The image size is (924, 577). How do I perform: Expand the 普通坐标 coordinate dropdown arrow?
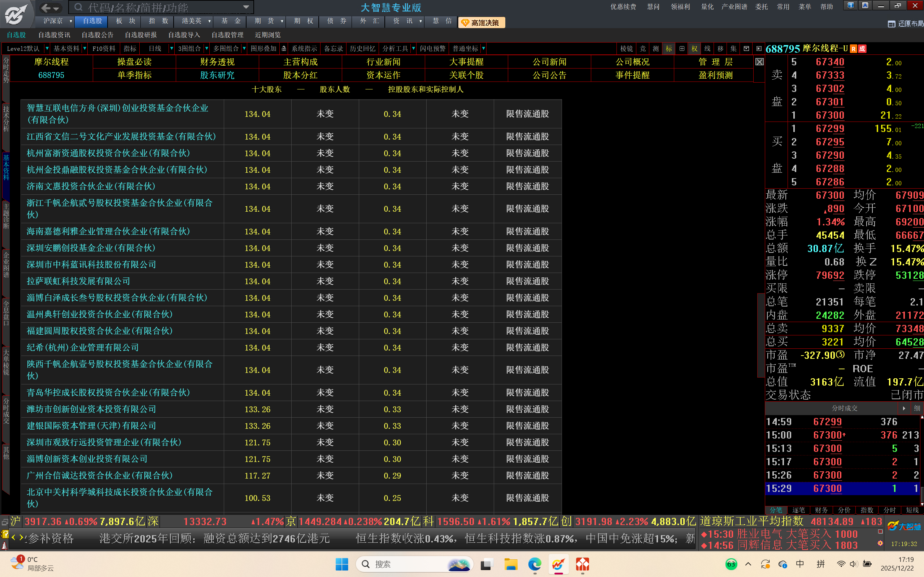(484, 48)
